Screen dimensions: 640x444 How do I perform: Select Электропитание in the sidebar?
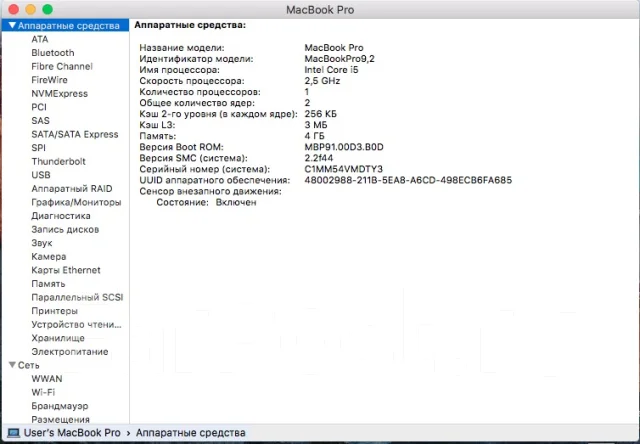click(69, 351)
